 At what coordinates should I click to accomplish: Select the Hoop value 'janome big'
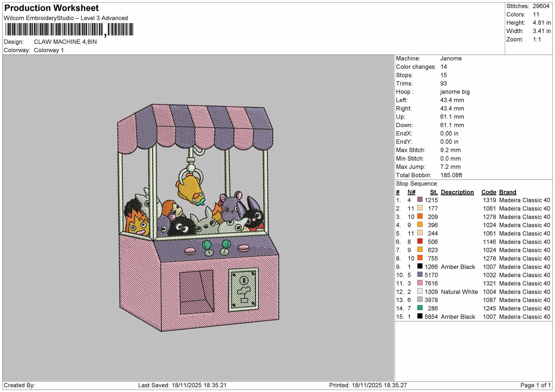(455, 92)
